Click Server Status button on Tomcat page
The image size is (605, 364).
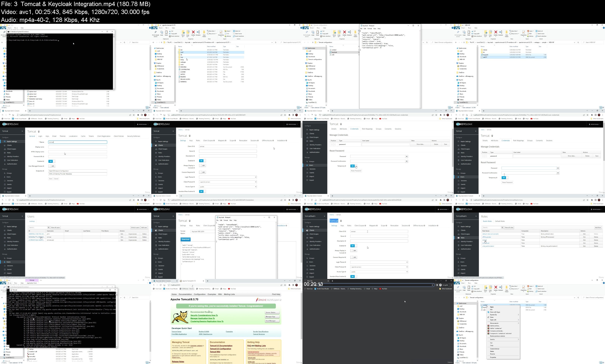coord(272,312)
